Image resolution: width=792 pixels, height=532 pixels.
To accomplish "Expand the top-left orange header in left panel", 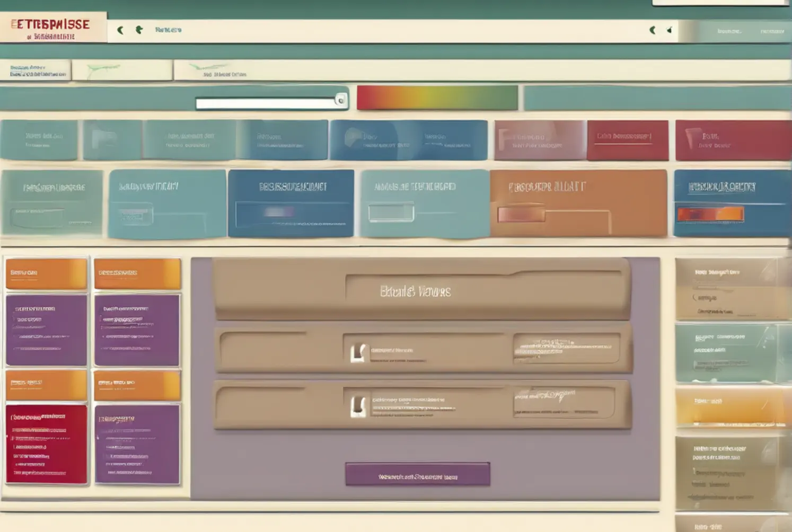I will pos(46,273).
